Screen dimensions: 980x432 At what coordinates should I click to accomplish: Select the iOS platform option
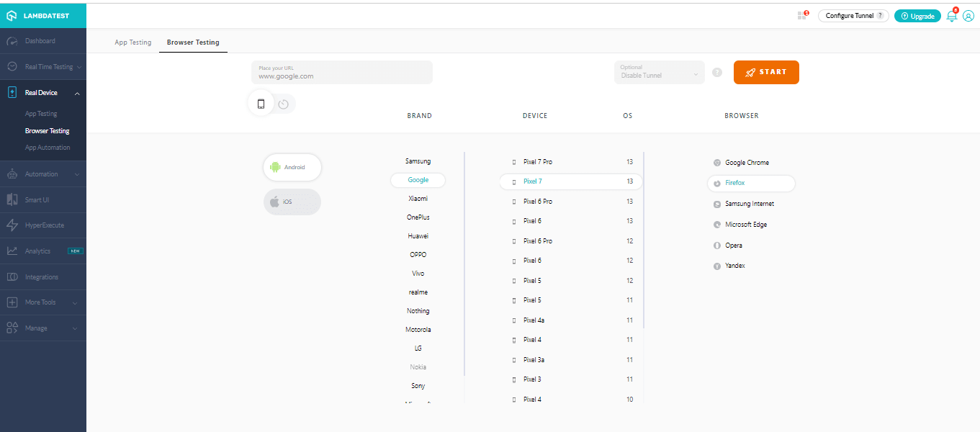point(292,202)
